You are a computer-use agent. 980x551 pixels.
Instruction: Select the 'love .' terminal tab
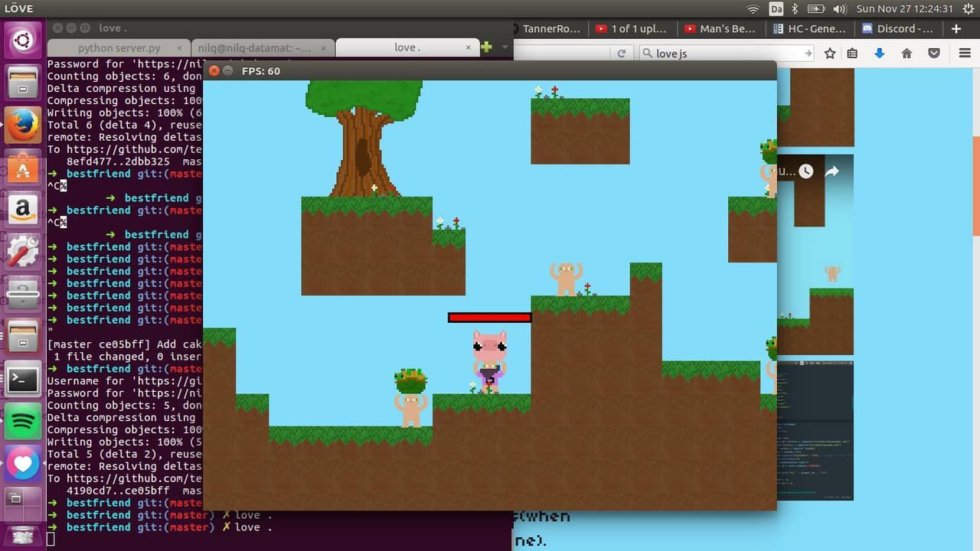pyautogui.click(x=407, y=47)
